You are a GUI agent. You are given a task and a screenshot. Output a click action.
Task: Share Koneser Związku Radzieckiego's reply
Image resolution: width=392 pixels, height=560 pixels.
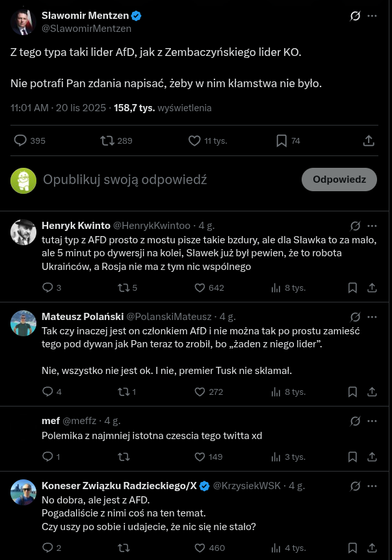(372, 548)
